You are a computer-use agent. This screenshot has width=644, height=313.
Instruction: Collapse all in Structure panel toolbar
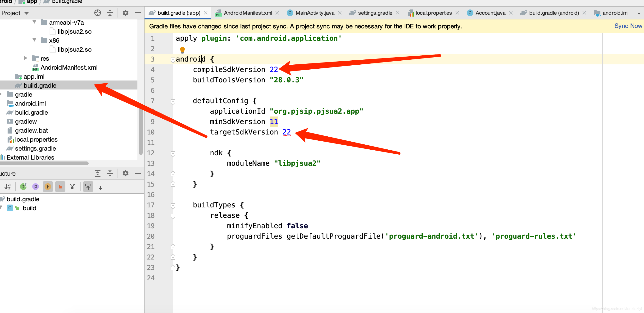pyautogui.click(x=110, y=173)
